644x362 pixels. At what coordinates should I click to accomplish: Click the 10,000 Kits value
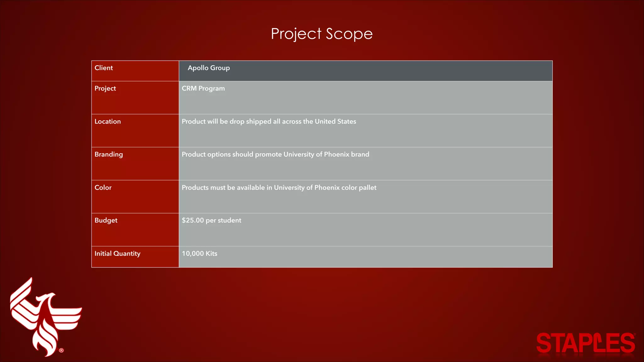click(x=199, y=254)
